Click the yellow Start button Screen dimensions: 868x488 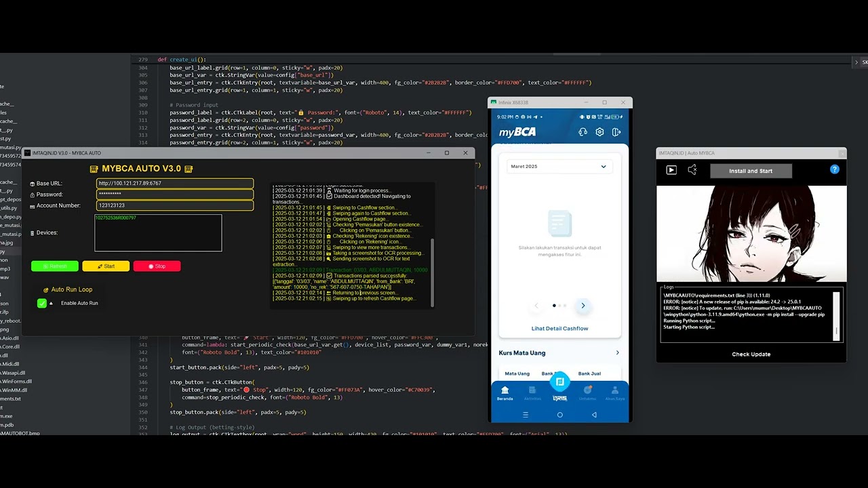tap(106, 266)
